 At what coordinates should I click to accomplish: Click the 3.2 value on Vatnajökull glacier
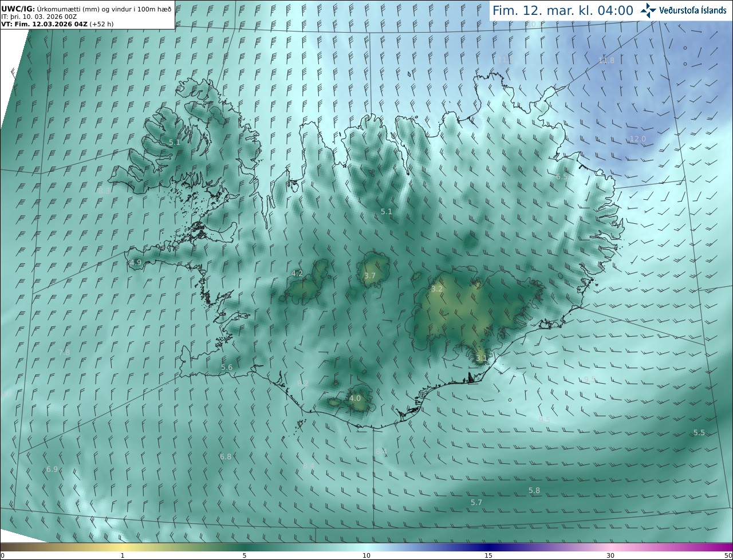click(437, 289)
